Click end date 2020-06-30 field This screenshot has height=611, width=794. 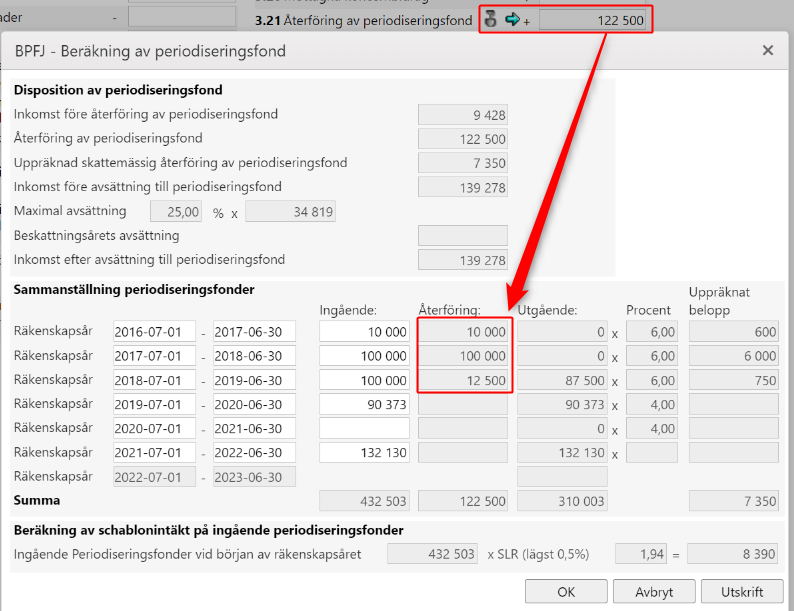(254, 404)
